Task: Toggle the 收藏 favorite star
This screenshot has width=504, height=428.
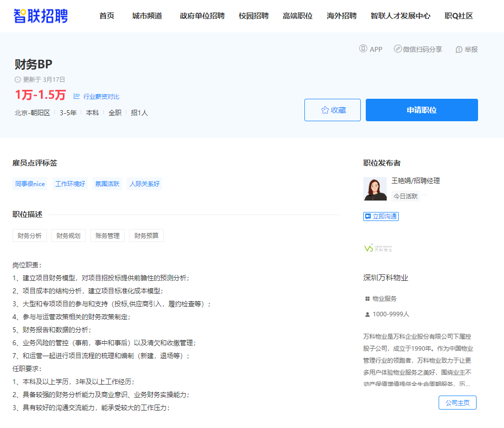Action: click(x=325, y=110)
